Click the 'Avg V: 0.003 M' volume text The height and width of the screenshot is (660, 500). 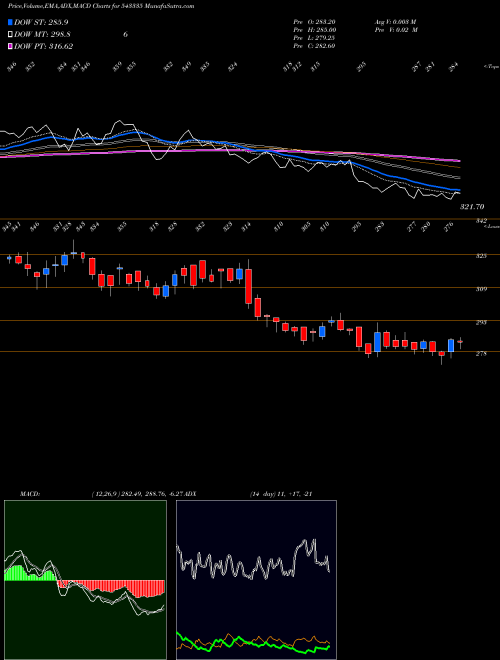click(395, 22)
